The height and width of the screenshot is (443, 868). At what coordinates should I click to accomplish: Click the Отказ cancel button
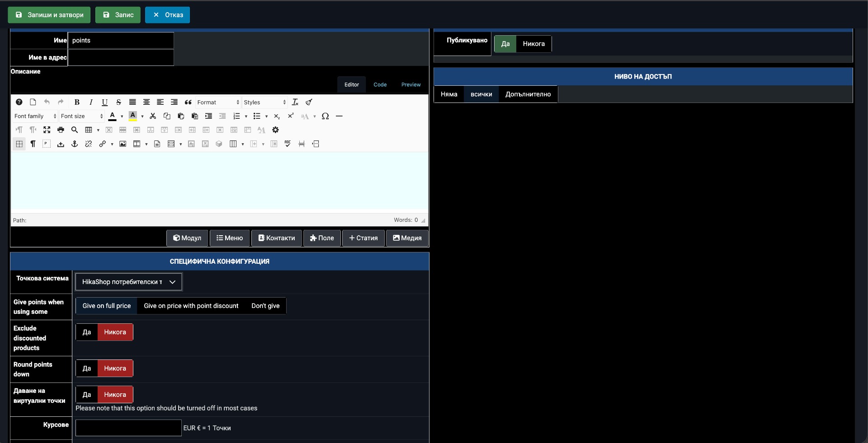click(x=167, y=15)
